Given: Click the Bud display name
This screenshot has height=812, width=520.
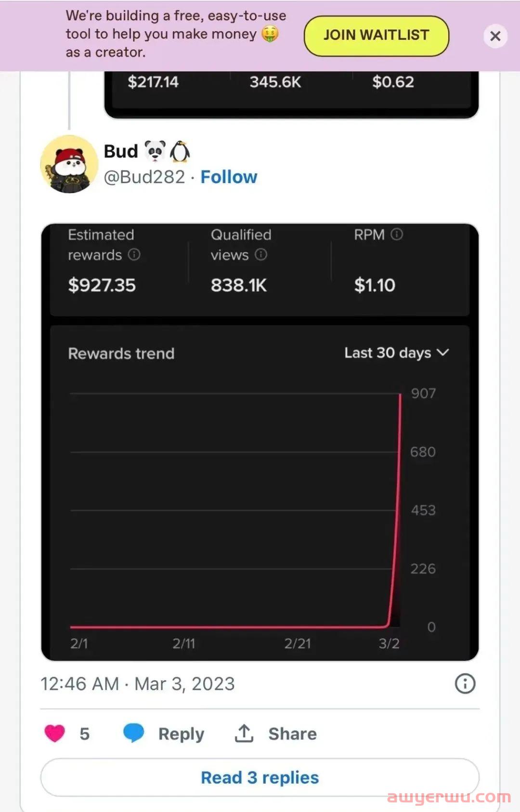Looking at the screenshot, I should click(121, 151).
